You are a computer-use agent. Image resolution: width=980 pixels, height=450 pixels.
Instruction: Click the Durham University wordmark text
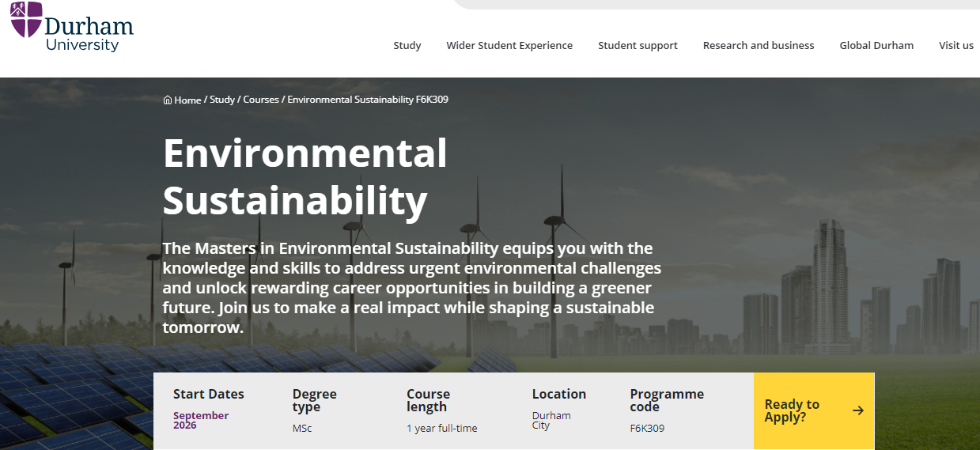(x=89, y=33)
